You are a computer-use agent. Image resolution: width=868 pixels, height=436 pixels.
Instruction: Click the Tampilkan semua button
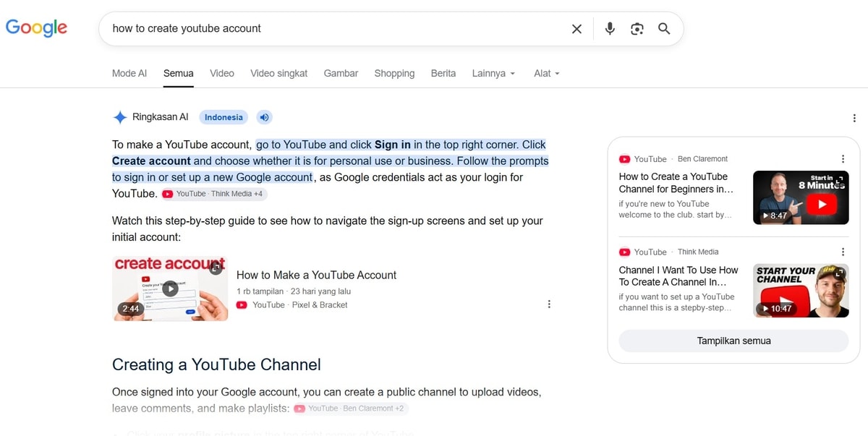(733, 341)
